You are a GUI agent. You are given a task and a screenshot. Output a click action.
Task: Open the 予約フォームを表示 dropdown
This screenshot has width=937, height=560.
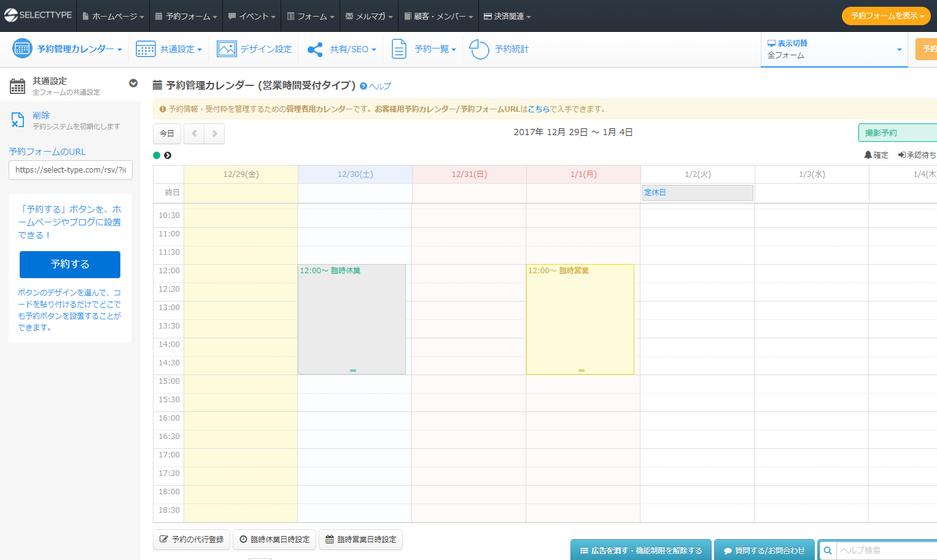886,16
